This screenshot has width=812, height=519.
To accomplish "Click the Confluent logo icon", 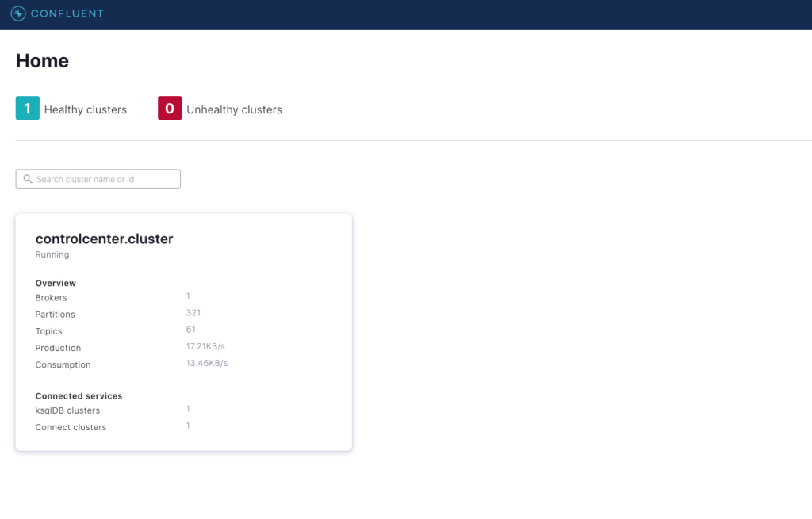I will [x=18, y=13].
